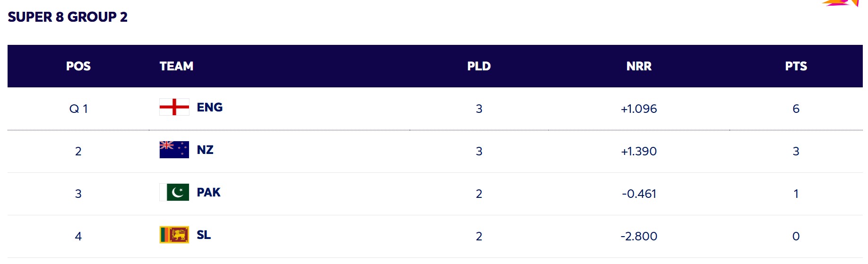Click Pakistan's -0.461 net run rate
The height and width of the screenshot is (264, 868).
click(639, 194)
